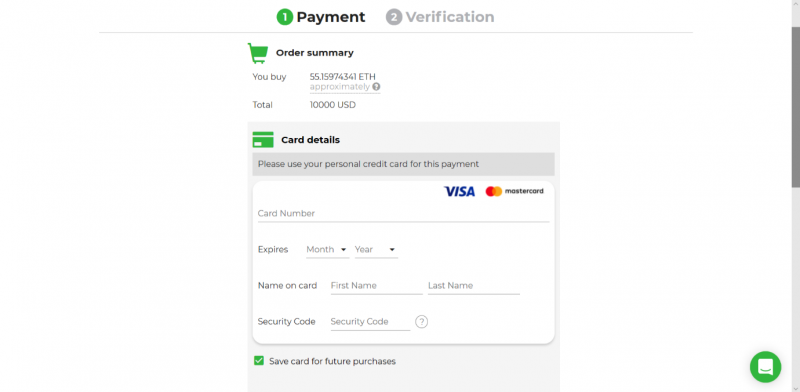The width and height of the screenshot is (800, 392).
Task: Open the expiry Year dropdown
Action: click(376, 250)
